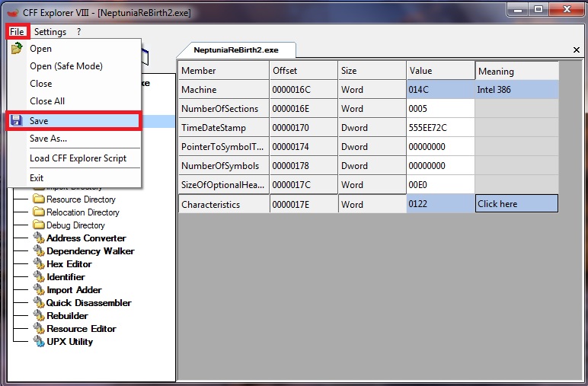This screenshot has width=588, height=386.
Task: Click the Address Converter tool icon
Action: coord(39,238)
